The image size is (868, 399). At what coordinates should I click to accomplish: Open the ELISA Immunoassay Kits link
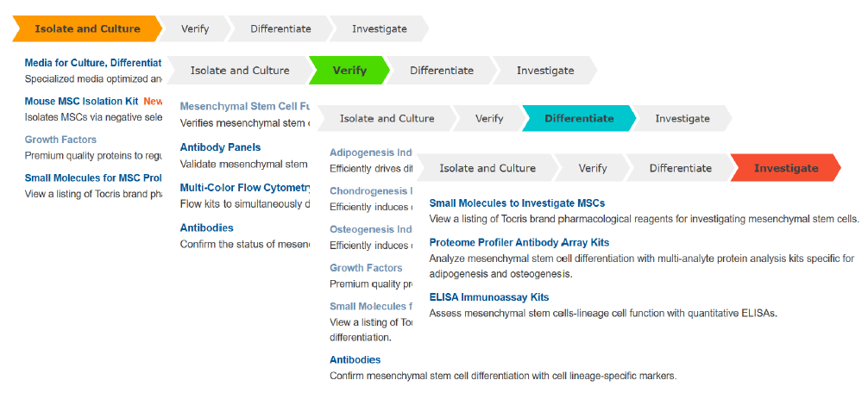[x=488, y=297]
